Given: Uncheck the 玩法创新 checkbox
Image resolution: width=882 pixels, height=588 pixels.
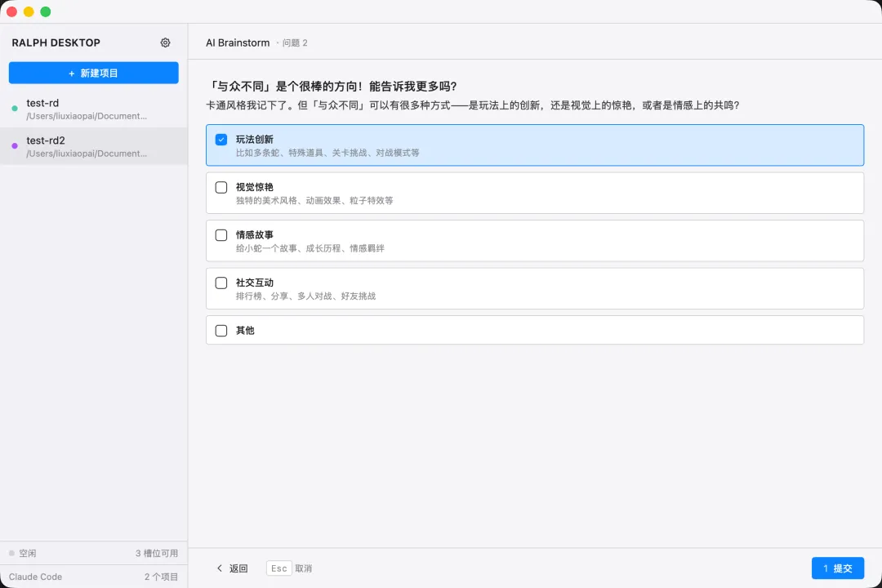Looking at the screenshot, I should 220,140.
